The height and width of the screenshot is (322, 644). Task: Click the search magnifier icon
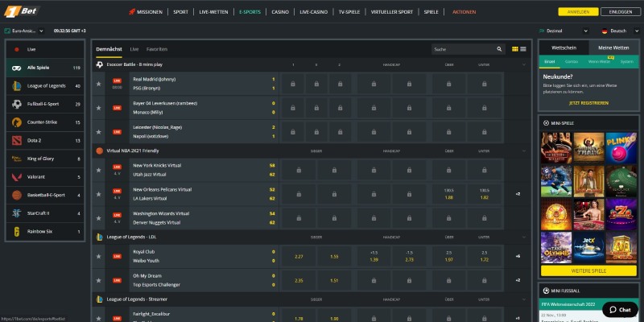point(499,49)
